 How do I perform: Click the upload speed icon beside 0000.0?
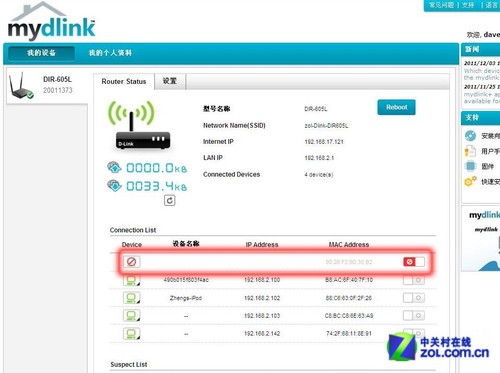114,167
